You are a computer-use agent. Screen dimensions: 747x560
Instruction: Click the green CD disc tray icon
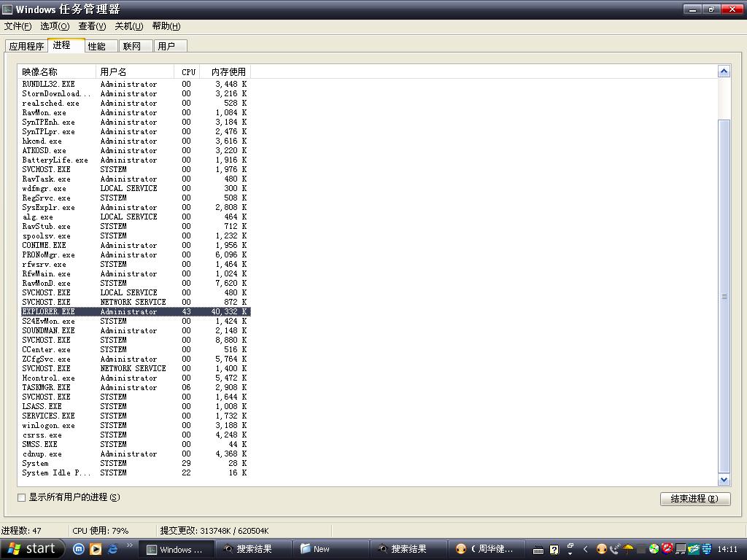click(654, 549)
